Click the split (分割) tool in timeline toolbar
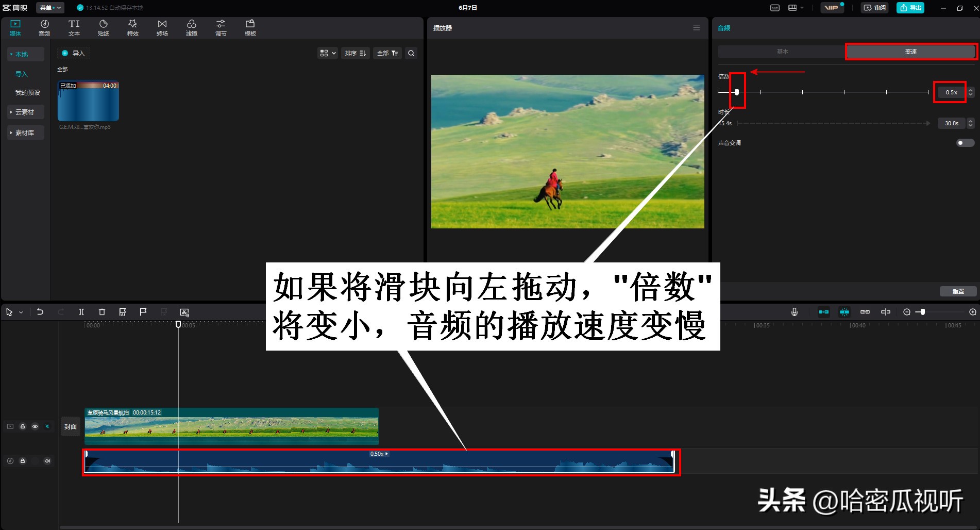 click(x=81, y=312)
